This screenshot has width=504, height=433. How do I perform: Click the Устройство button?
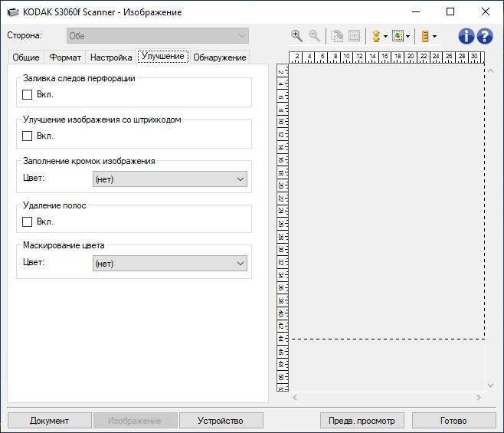coord(221,421)
